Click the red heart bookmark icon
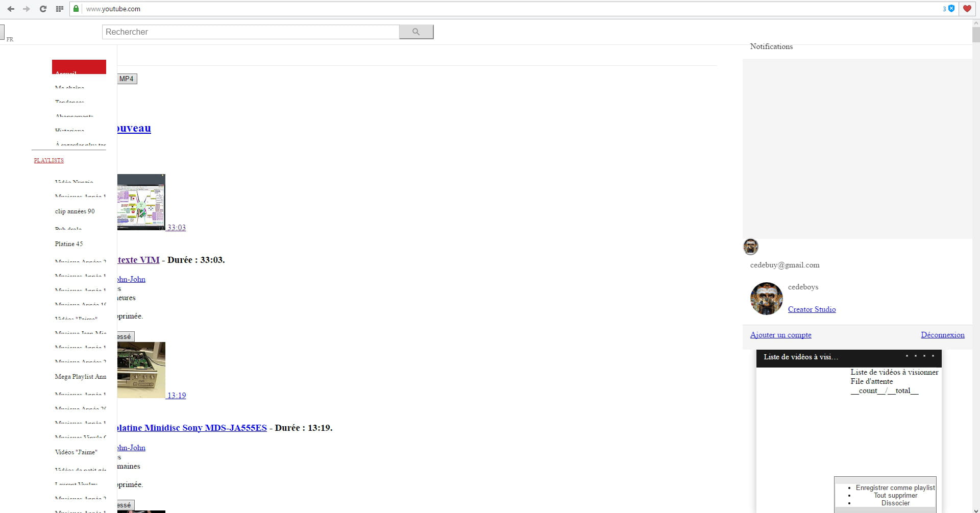This screenshot has width=980, height=513. tap(967, 9)
